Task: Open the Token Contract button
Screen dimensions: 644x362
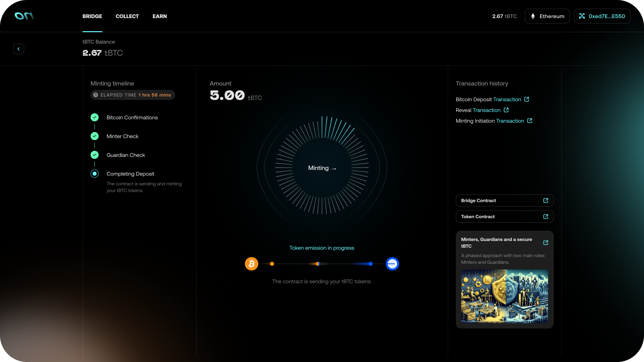Action: 504,217
